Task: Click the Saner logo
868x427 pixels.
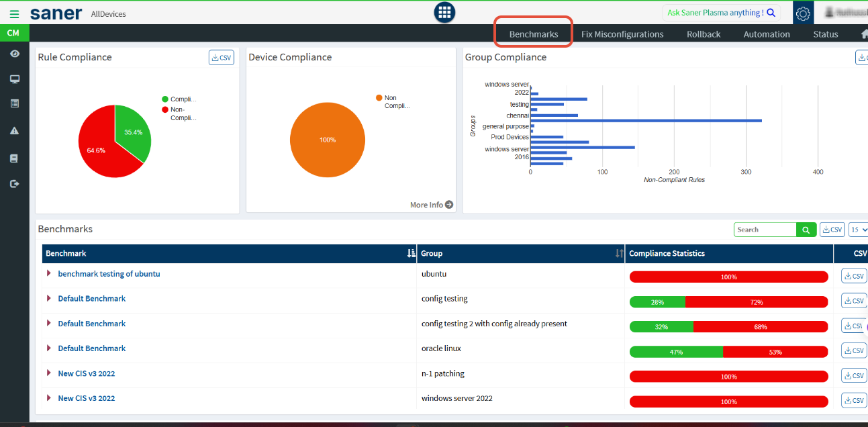Action: (56, 13)
